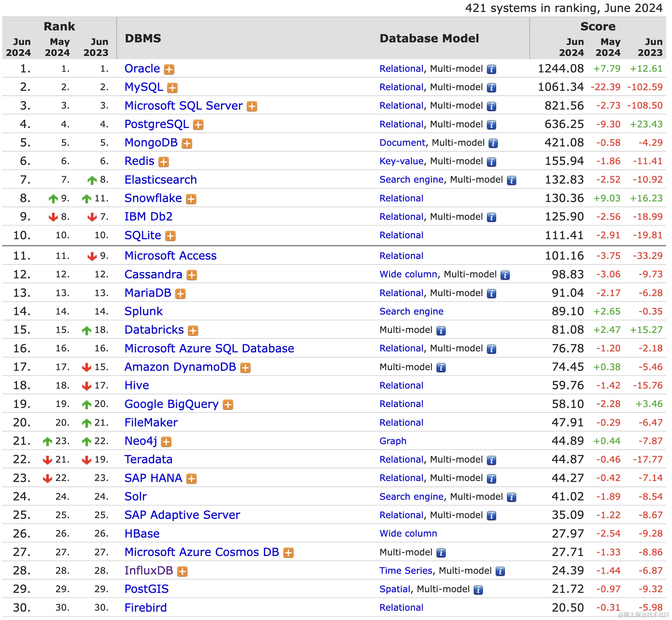The height and width of the screenshot is (620, 672).
Task: Click the DBMS column header
Action: pos(143,38)
